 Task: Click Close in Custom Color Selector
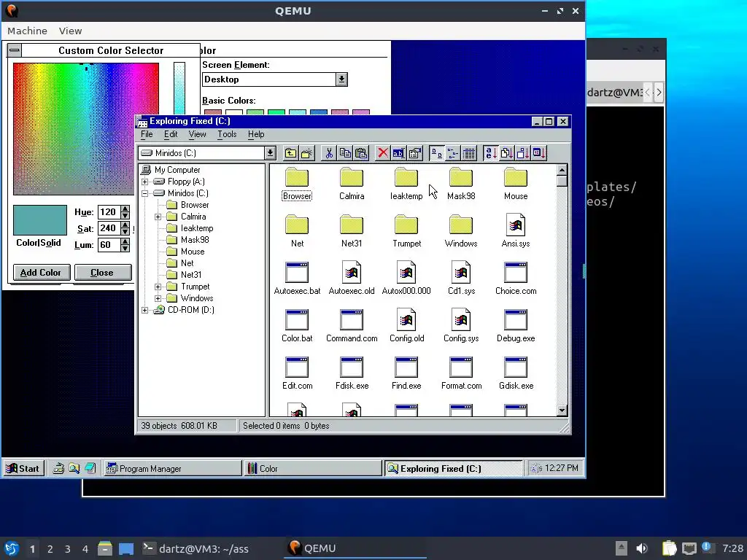(102, 273)
